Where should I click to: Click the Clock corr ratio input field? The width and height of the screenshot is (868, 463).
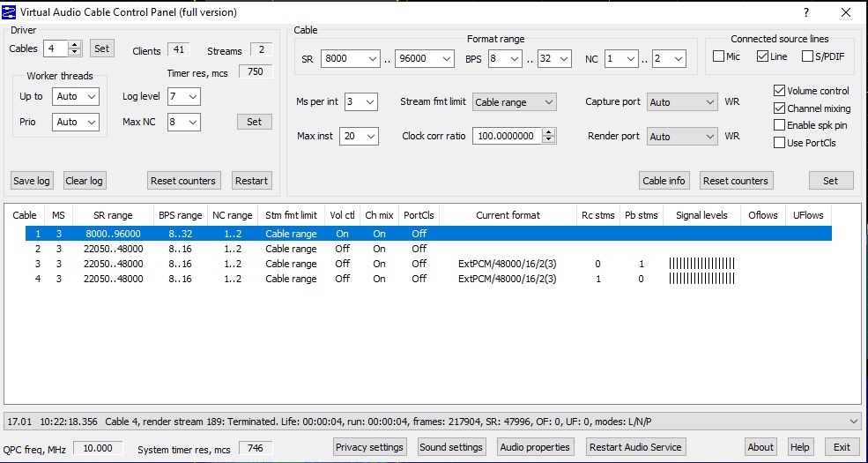tap(507, 137)
